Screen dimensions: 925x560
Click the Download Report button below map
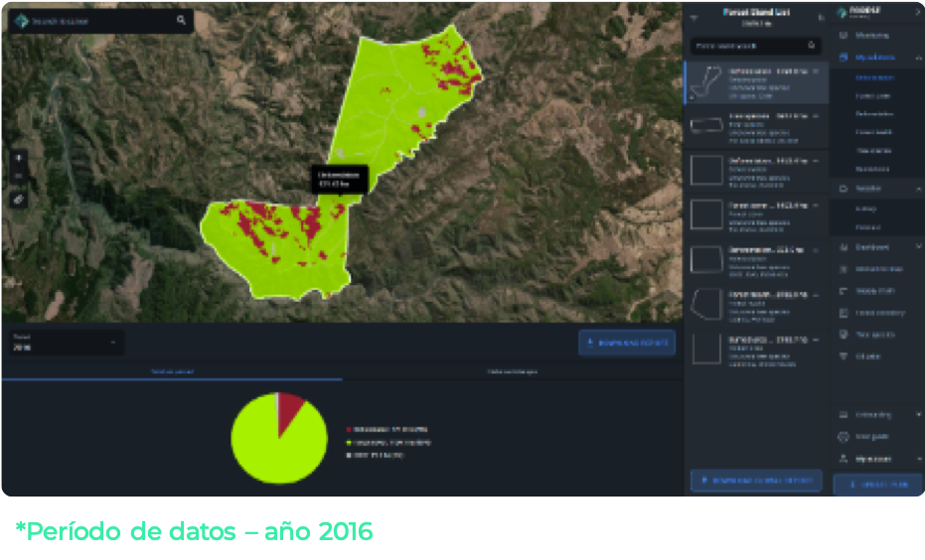pos(626,343)
